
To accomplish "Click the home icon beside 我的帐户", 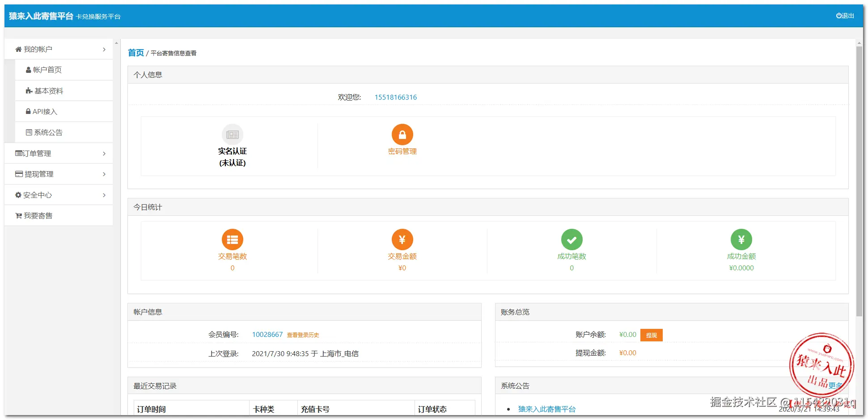I will (x=18, y=49).
